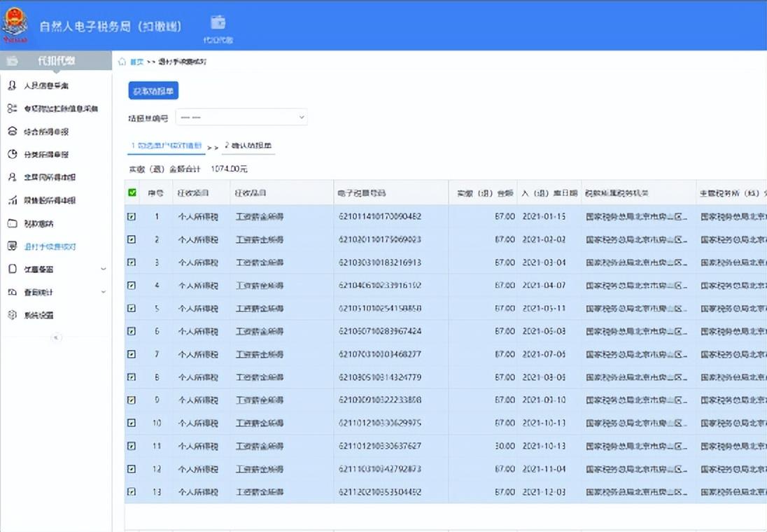This screenshot has width=767, height=532.
Task: Click the date 2021-04-07 in row 4
Action: coord(544,286)
